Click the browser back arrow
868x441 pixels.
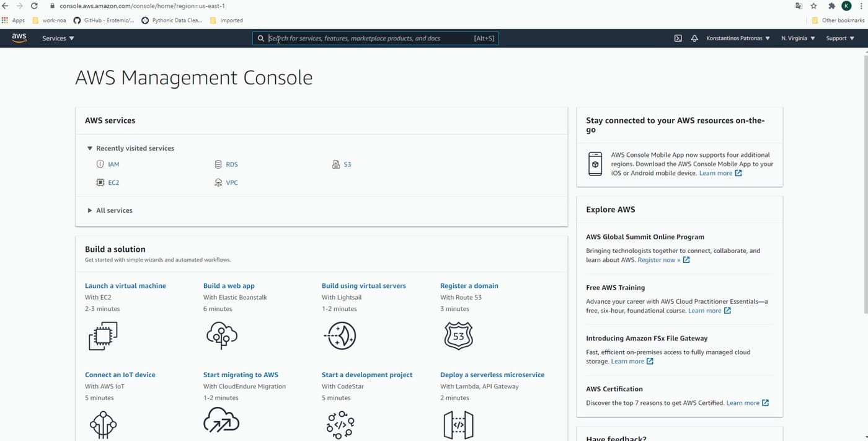tap(6, 6)
